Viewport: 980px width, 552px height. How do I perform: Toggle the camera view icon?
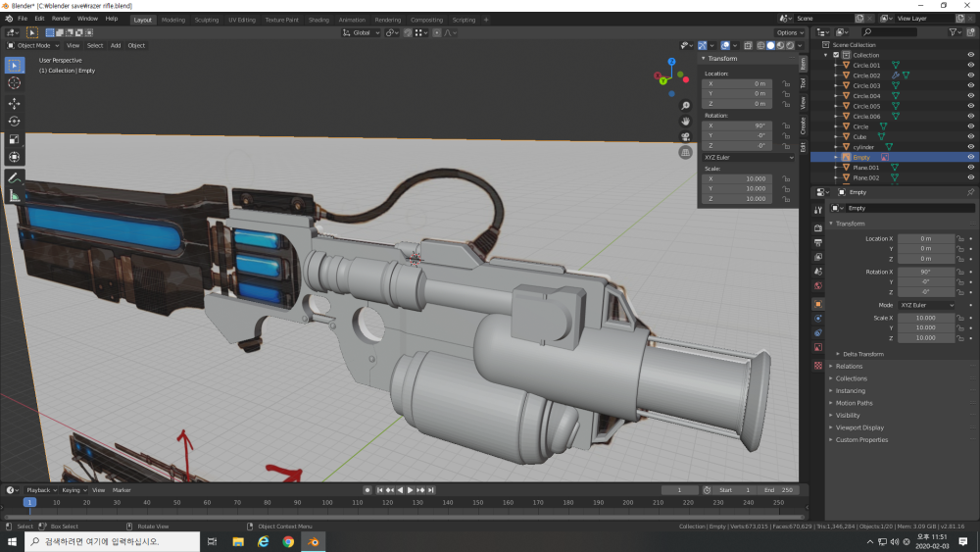click(686, 137)
